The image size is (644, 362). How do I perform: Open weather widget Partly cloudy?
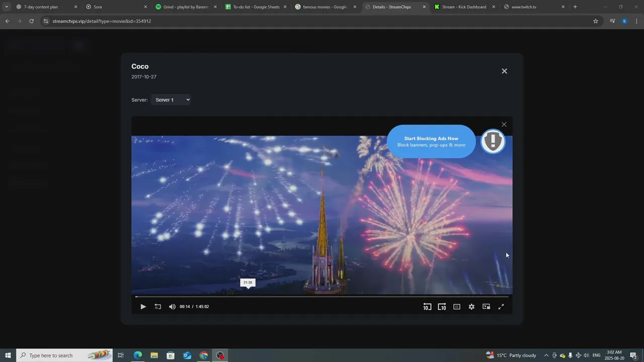(511, 355)
